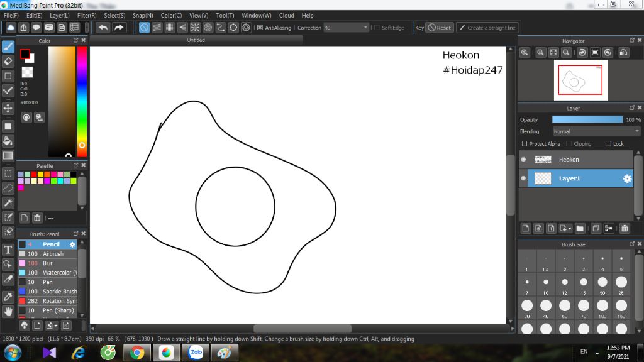Viewport: 644px width, 362px height.
Task: Click the snap Reset button
Action: (x=439, y=28)
